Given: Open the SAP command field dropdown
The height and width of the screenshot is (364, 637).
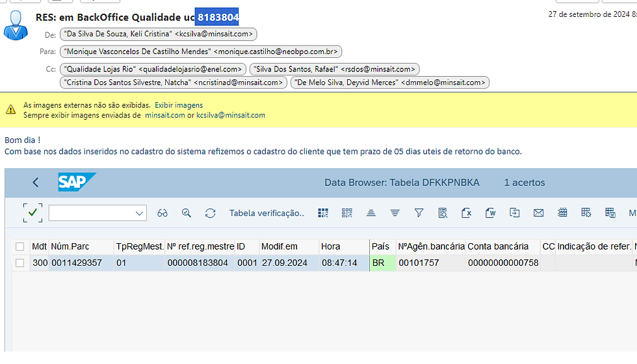Looking at the screenshot, I should coord(139,213).
